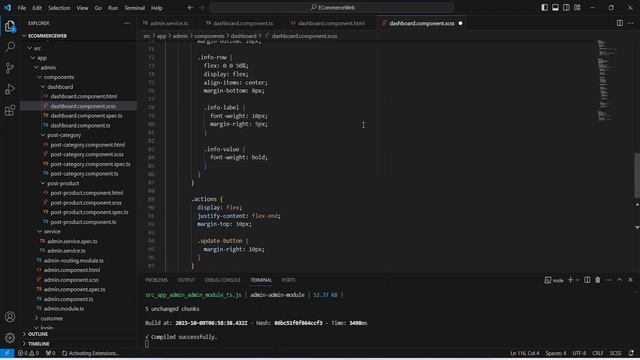Collapse the components folder
Image resolution: width=640 pixels, height=360 pixels.
59,77
